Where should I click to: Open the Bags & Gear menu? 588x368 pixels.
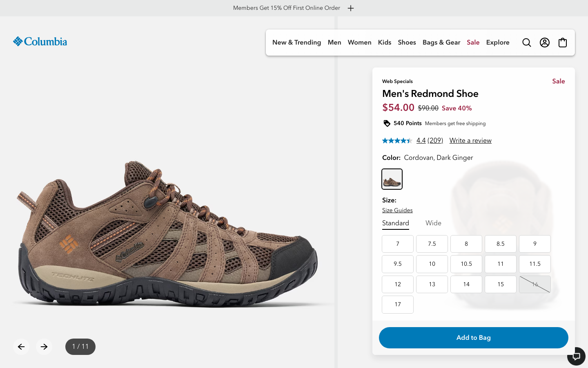point(441,43)
